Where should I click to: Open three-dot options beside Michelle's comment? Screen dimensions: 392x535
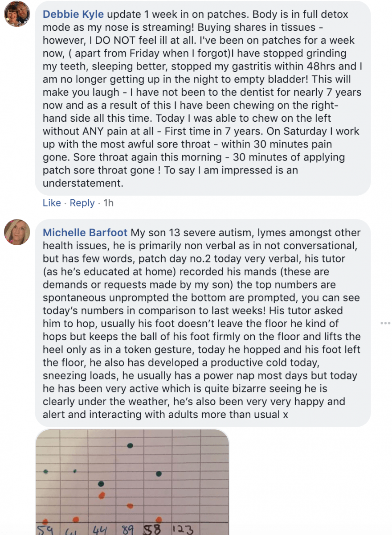(385, 323)
